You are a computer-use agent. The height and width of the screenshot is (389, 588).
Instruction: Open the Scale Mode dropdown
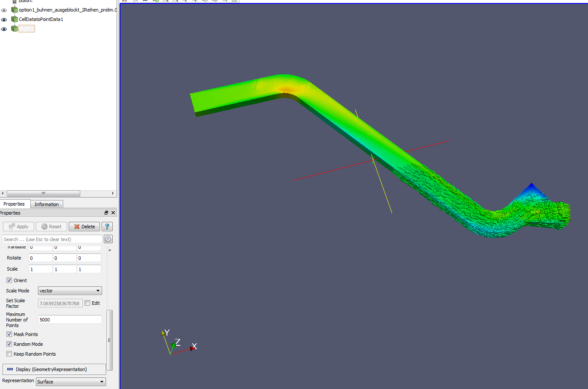pyautogui.click(x=70, y=291)
